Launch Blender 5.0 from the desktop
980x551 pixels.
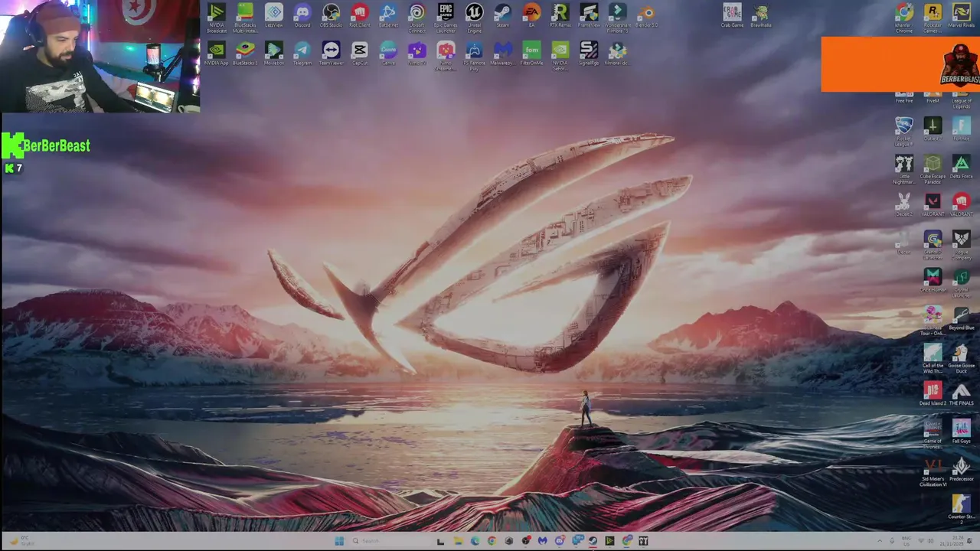tap(646, 16)
